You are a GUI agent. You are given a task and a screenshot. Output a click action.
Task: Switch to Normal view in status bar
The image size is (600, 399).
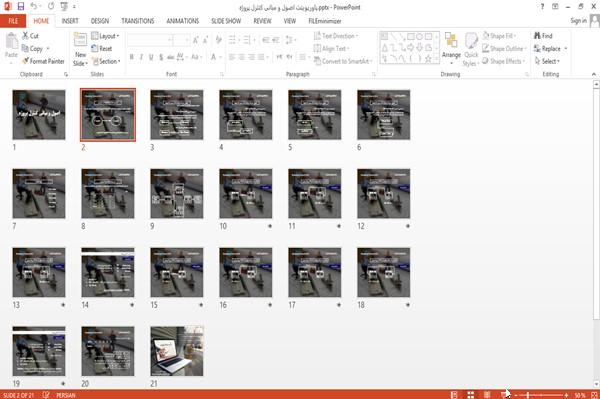454,395
